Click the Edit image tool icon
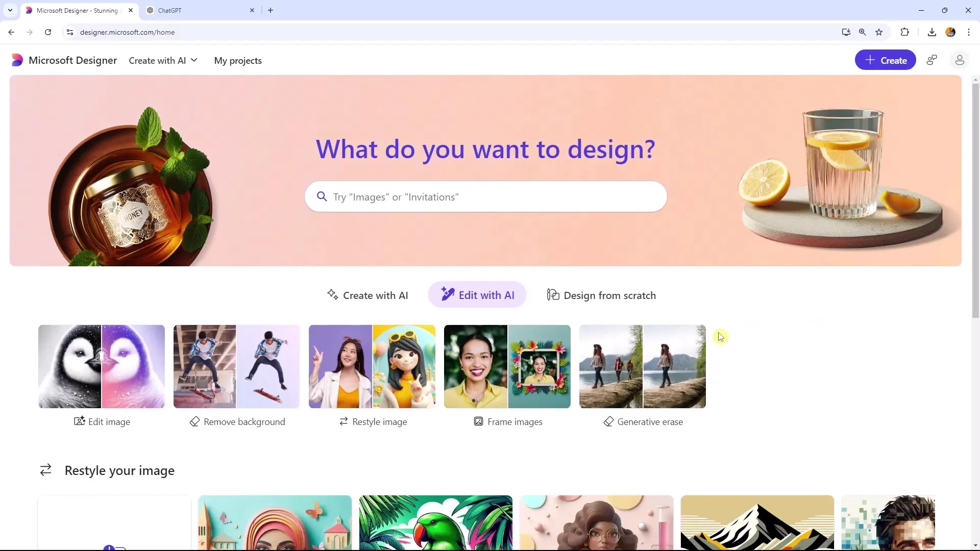Screen dimensions: 980x551 [80, 422]
